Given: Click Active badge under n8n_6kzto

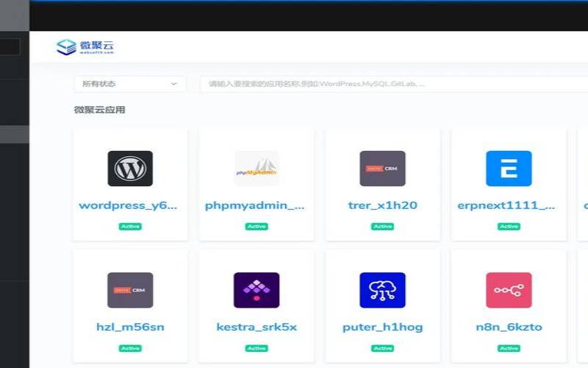Looking at the screenshot, I should pyautogui.click(x=509, y=348).
